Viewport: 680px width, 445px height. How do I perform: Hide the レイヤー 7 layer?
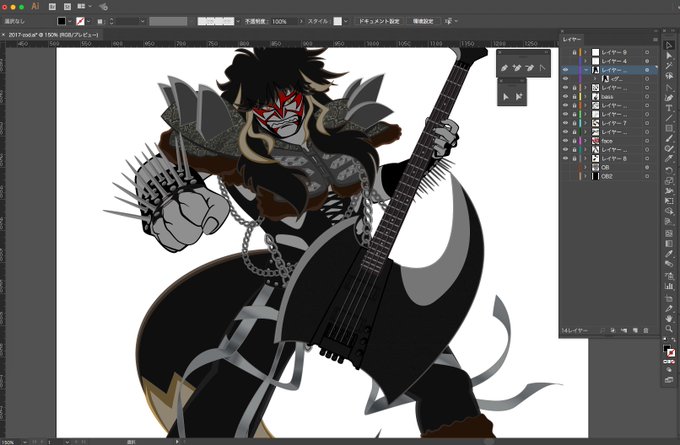(x=565, y=123)
